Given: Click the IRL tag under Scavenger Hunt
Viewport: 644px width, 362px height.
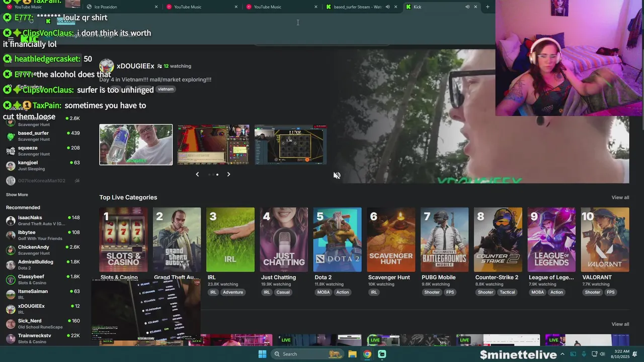Looking at the screenshot, I should point(374,292).
